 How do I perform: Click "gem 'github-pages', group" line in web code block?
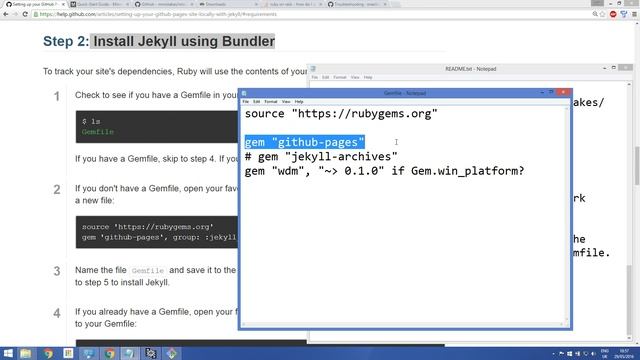(159, 238)
